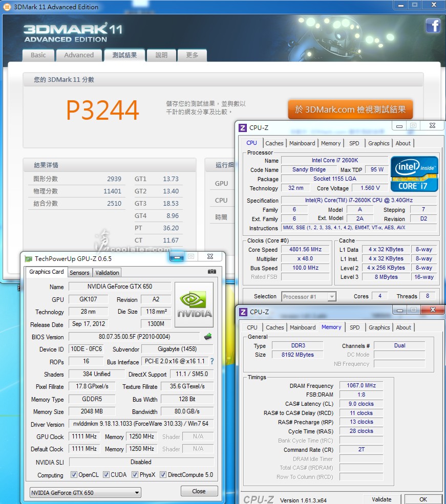Click the Intel Core i7 logo in CPU-Z
This screenshot has width=446, height=504.
[414, 173]
